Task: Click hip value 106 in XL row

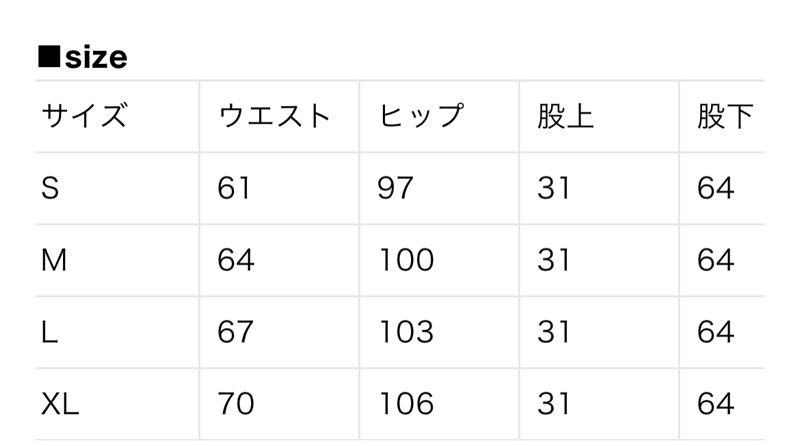Action: pos(407,404)
